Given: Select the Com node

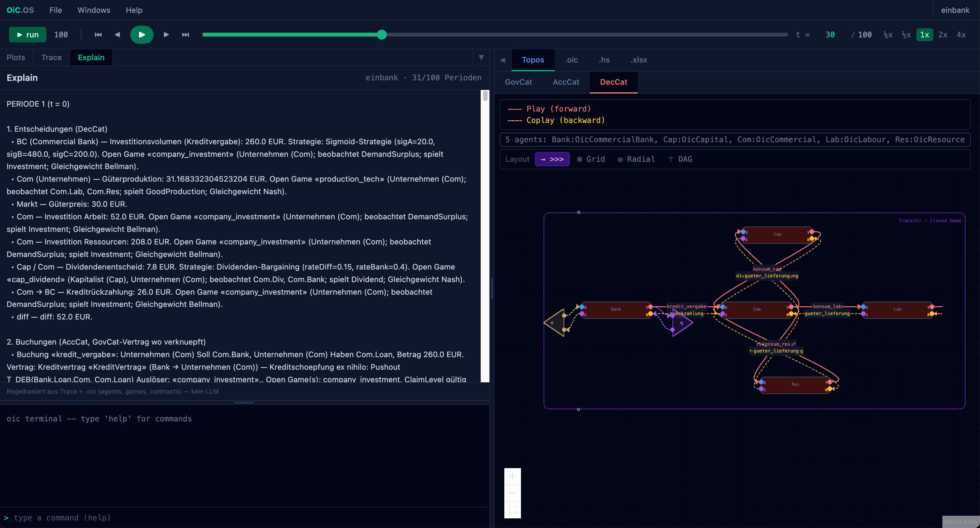Looking at the screenshot, I should pyautogui.click(x=757, y=310).
